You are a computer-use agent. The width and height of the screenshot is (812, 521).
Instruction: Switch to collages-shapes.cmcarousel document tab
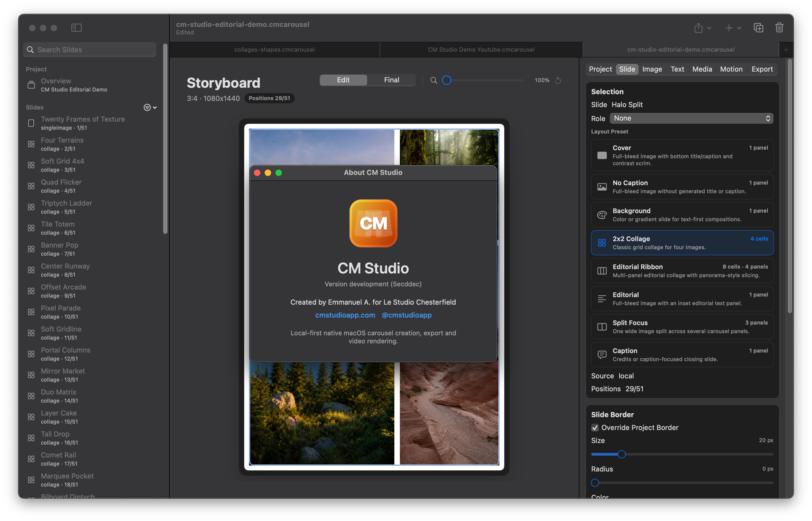pos(274,50)
